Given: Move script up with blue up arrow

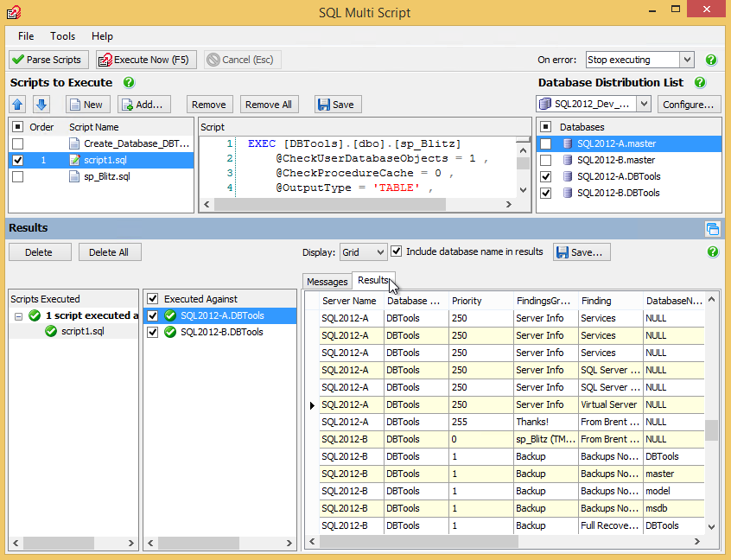Looking at the screenshot, I should [x=18, y=105].
